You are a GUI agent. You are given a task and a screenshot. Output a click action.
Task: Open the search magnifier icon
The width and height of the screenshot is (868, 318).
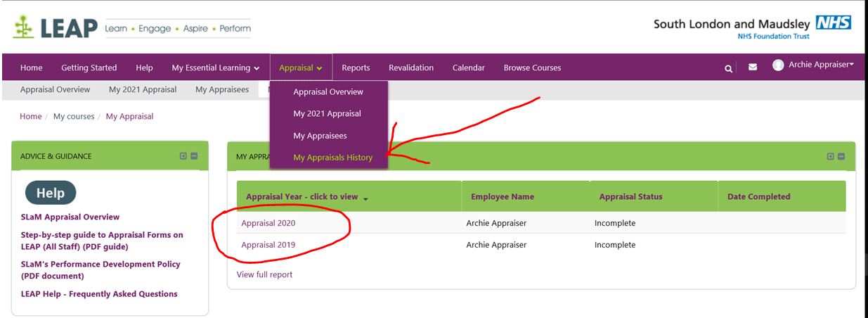pyautogui.click(x=729, y=68)
